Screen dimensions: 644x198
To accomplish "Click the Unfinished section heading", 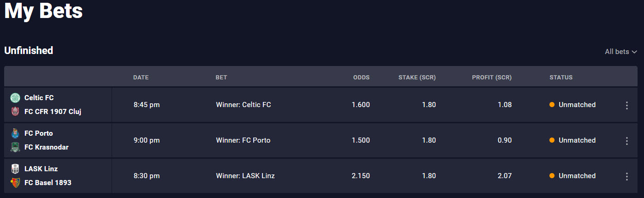I will coord(29,51).
